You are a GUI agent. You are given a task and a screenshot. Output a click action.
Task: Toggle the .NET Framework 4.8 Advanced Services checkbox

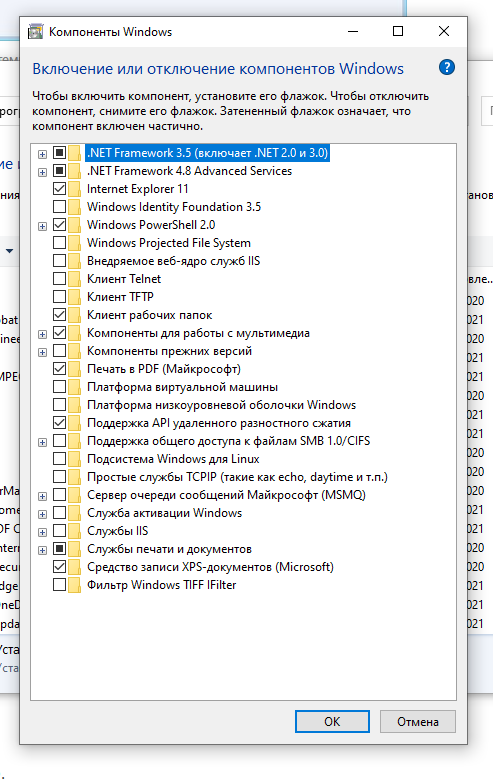[59, 171]
